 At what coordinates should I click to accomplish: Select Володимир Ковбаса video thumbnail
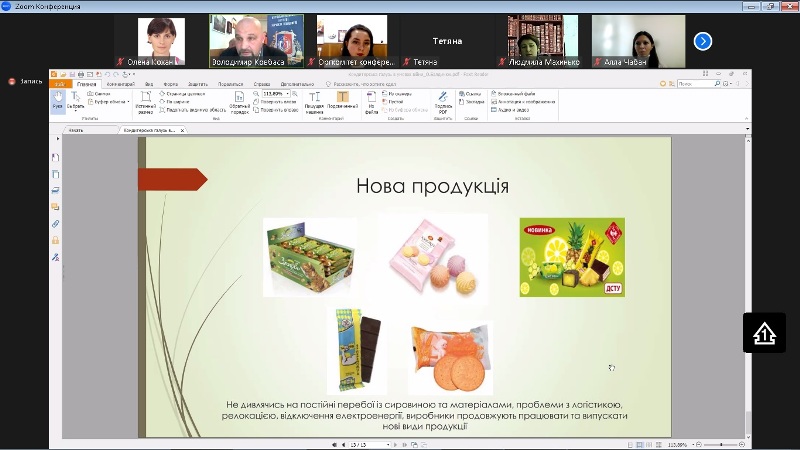click(256, 41)
